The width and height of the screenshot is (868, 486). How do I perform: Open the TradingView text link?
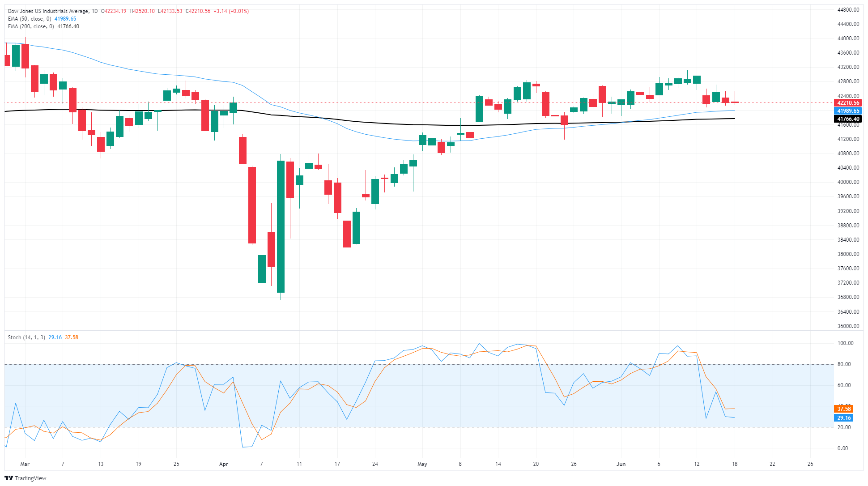(30, 478)
